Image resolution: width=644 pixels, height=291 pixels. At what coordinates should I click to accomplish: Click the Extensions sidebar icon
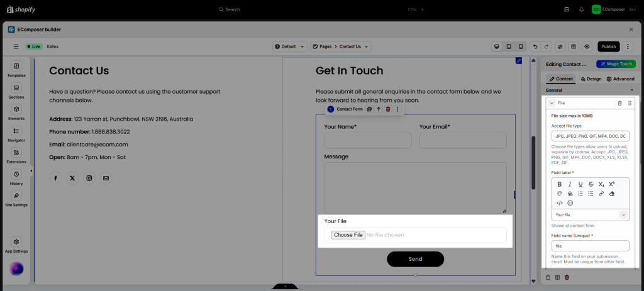16,155
